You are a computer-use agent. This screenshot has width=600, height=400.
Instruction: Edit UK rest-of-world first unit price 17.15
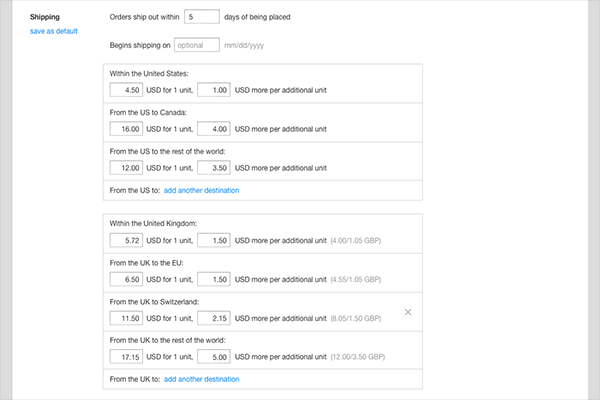pos(127,355)
